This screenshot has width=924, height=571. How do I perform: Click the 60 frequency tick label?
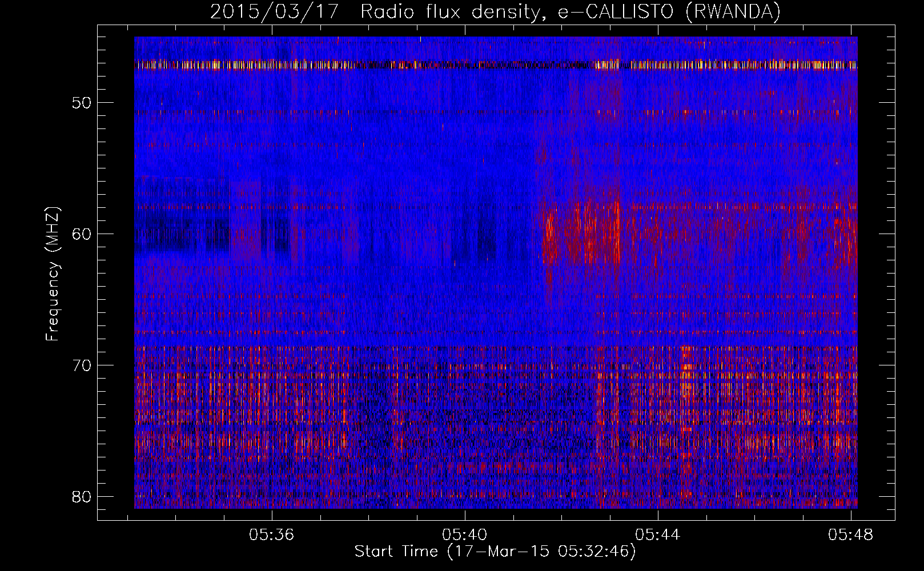pos(82,234)
